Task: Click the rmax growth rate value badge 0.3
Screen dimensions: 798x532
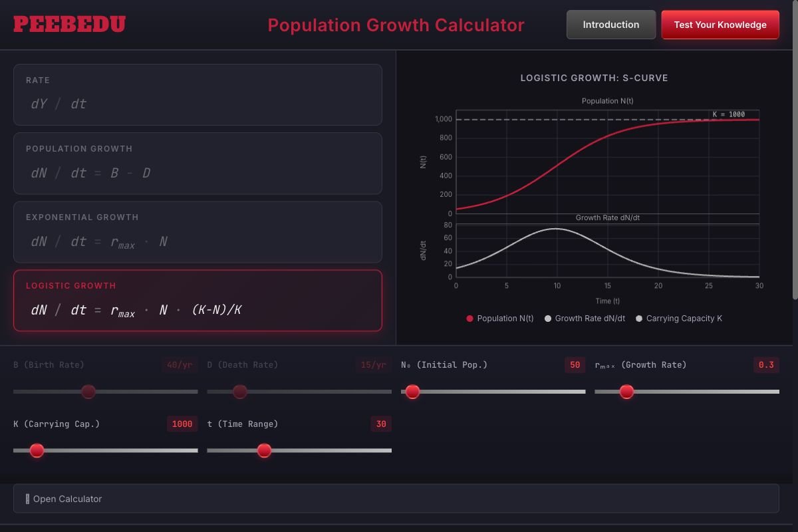Action: tap(766, 364)
